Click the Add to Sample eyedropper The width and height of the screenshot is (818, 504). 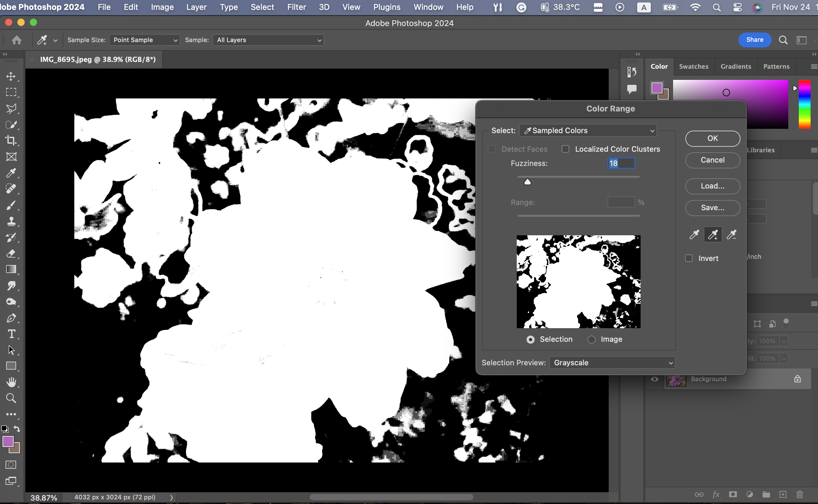pos(713,235)
